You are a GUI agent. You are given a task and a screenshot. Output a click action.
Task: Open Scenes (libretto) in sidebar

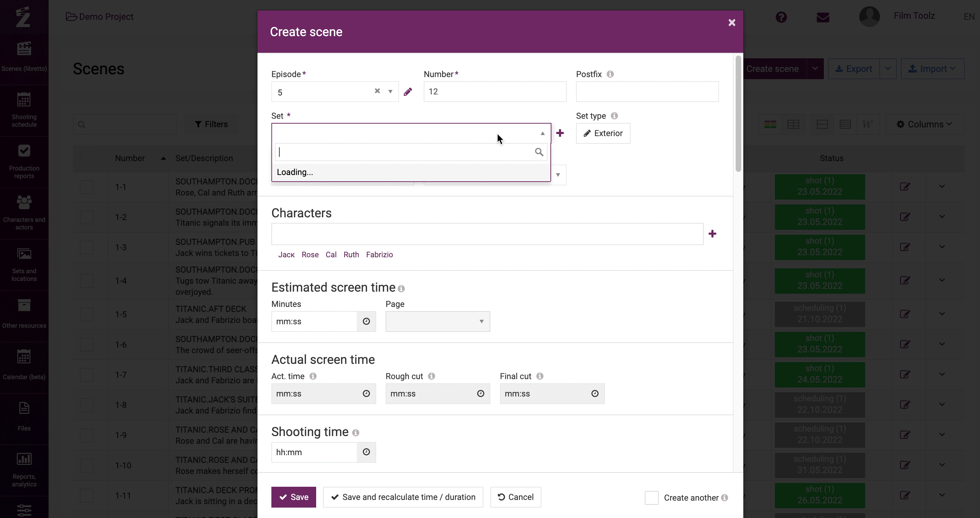[x=24, y=57]
